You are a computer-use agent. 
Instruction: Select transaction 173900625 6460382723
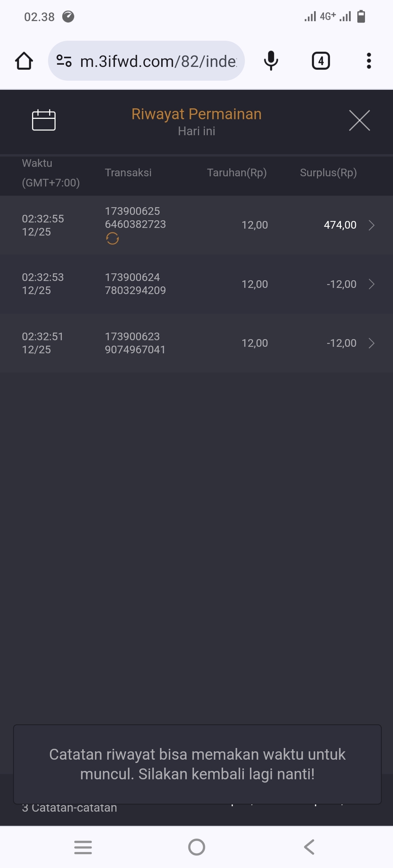coord(135,218)
